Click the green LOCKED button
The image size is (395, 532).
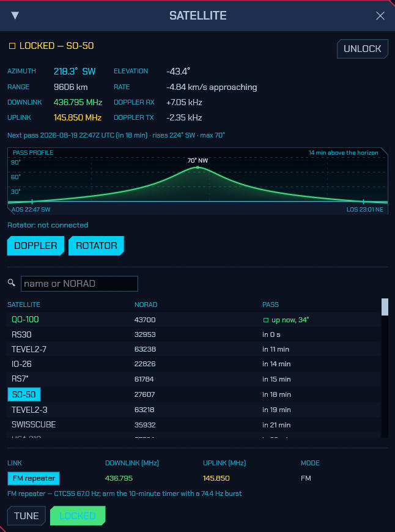[78, 515]
